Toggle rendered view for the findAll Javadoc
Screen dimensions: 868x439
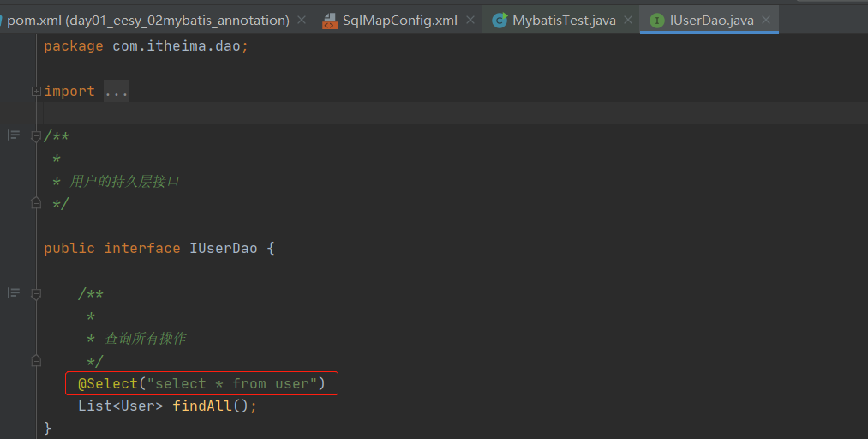14,293
